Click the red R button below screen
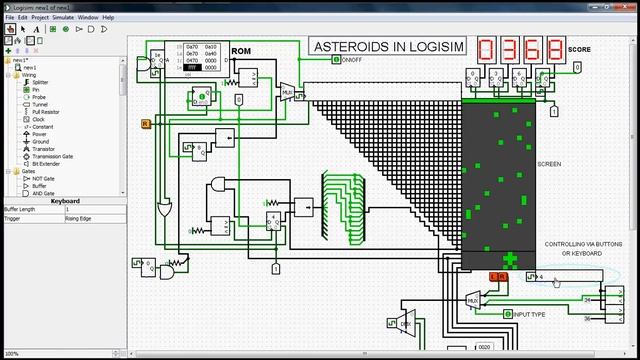This screenshot has width=640, height=360. pos(502,277)
